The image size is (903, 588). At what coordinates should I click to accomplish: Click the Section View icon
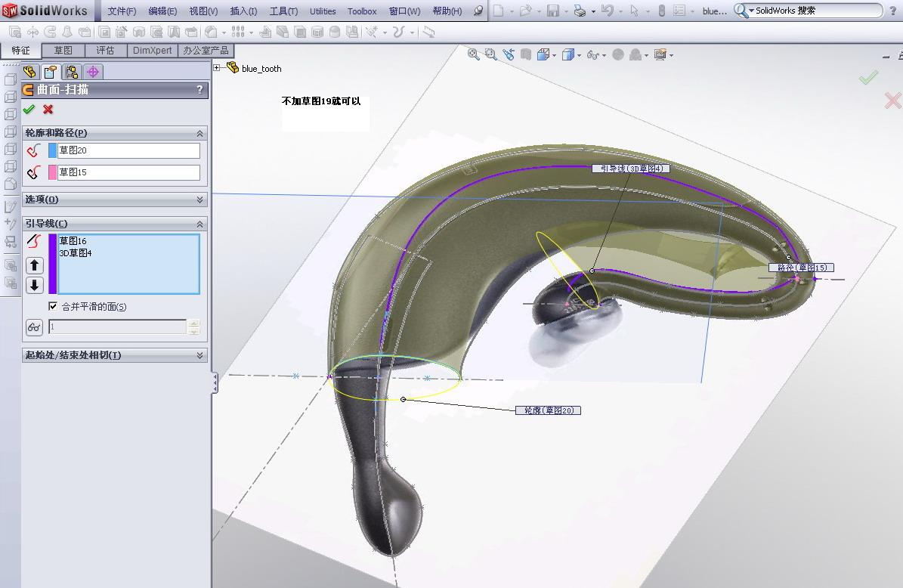pyautogui.click(x=526, y=54)
